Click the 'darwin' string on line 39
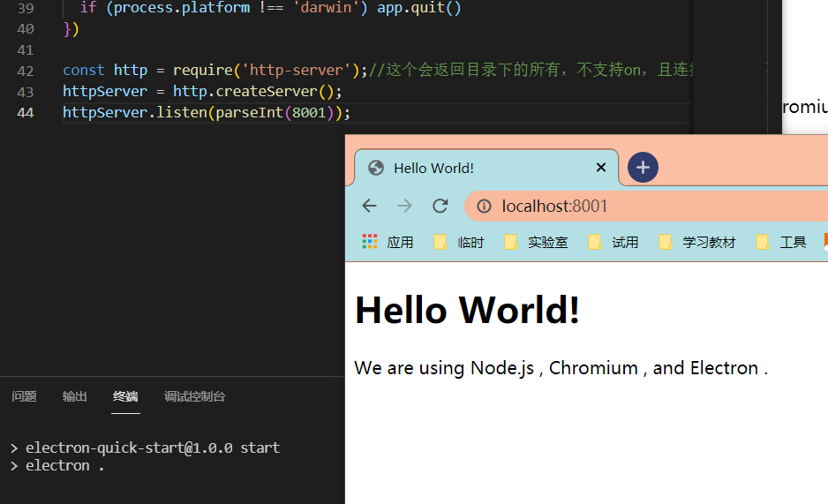The height and width of the screenshot is (504, 828). pos(326,7)
